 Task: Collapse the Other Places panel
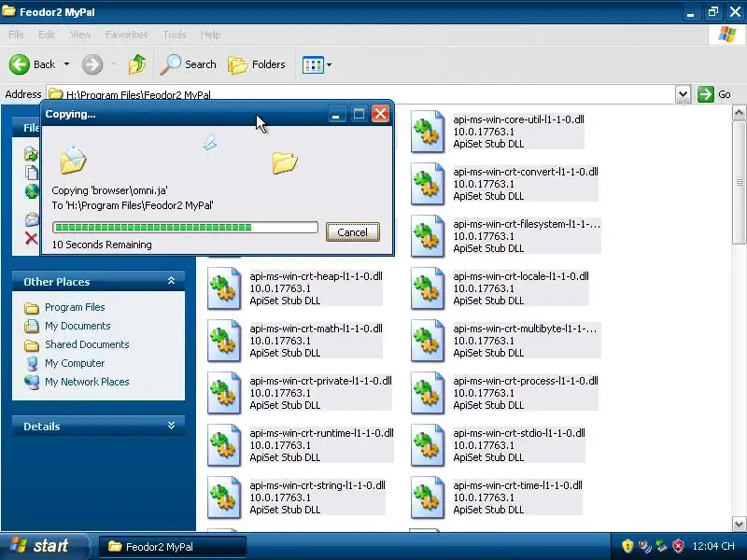click(171, 281)
